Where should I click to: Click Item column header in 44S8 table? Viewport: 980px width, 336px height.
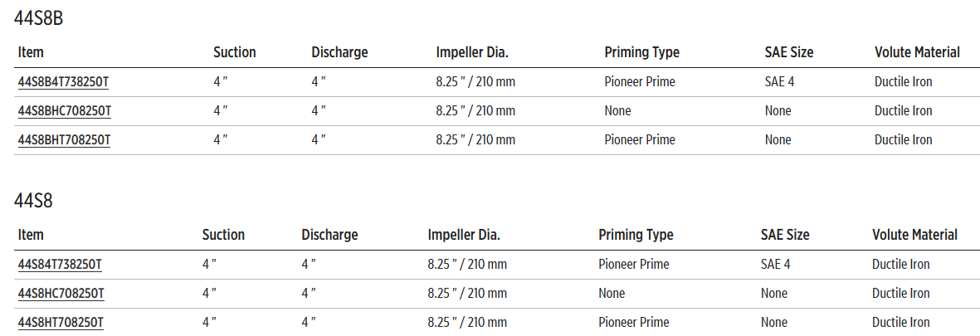pos(31,235)
